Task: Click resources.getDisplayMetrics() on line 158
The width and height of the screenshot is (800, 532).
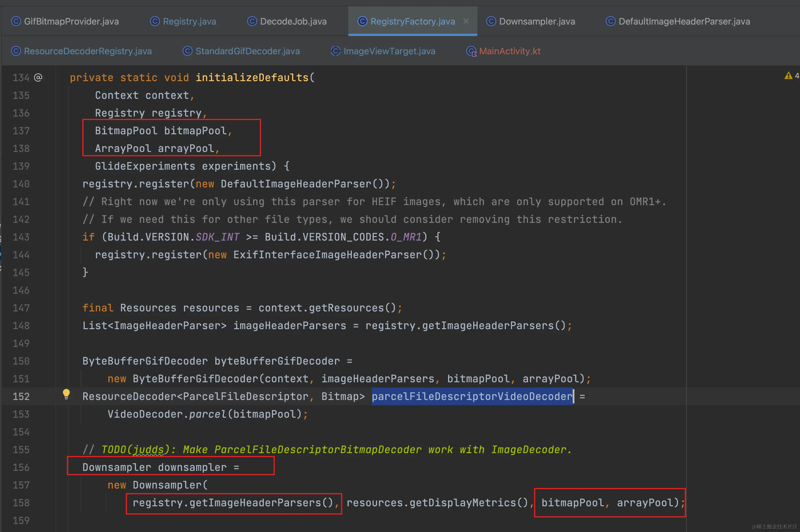Action: (x=437, y=503)
